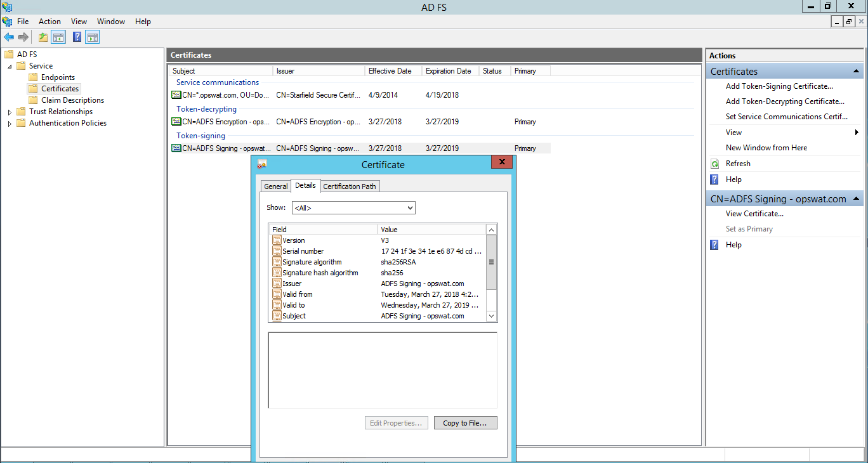Click the Back arrow toolbar icon
The height and width of the screenshot is (463, 868).
pos(9,37)
